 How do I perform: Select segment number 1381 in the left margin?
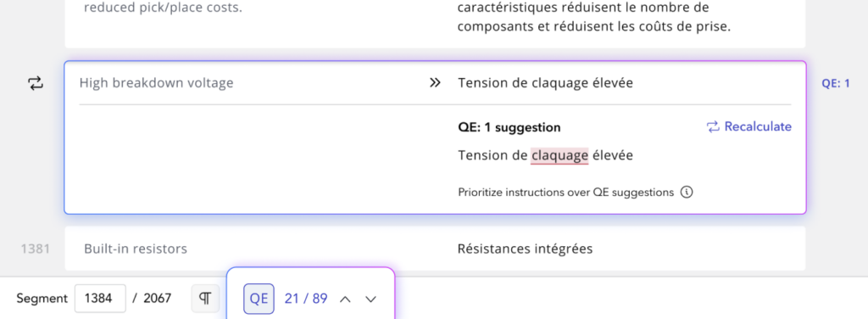point(36,249)
